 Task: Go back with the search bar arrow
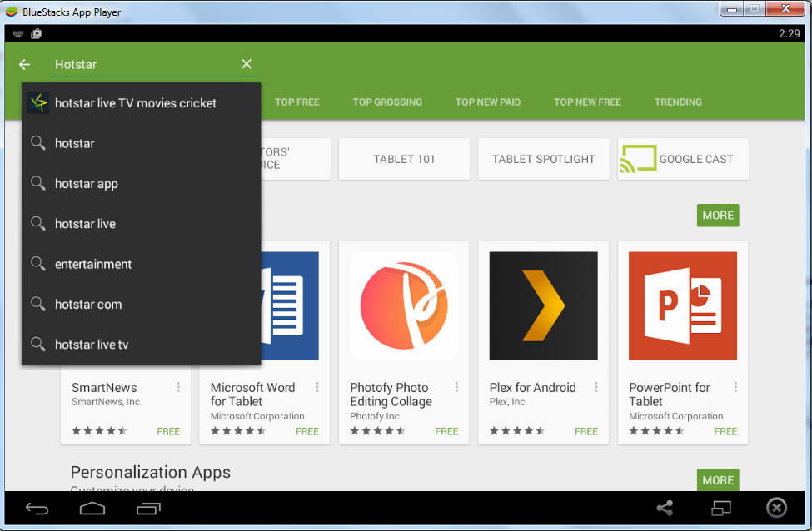coord(24,64)
